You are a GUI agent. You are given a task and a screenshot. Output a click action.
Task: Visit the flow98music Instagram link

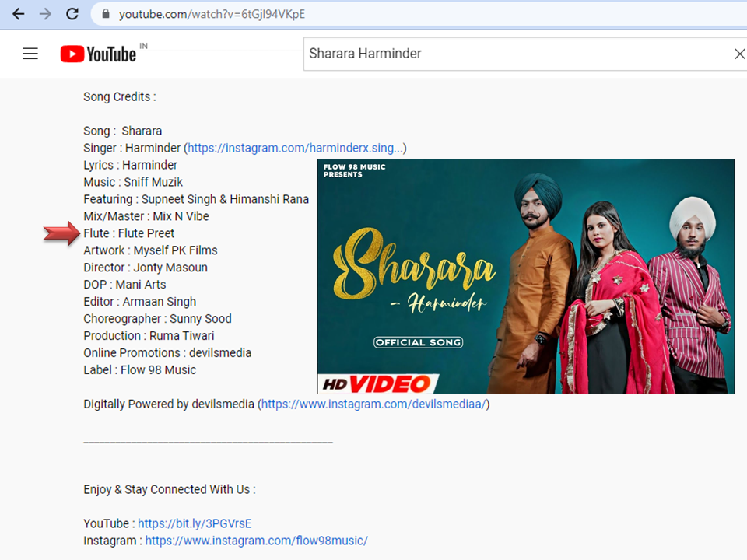tap(256, 541)
